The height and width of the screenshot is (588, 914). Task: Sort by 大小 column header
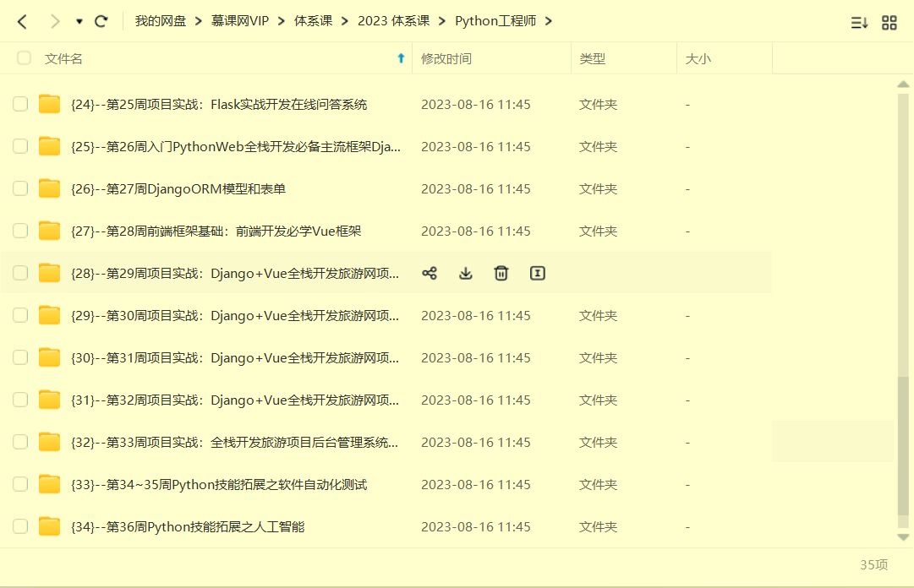pos(698,59)
